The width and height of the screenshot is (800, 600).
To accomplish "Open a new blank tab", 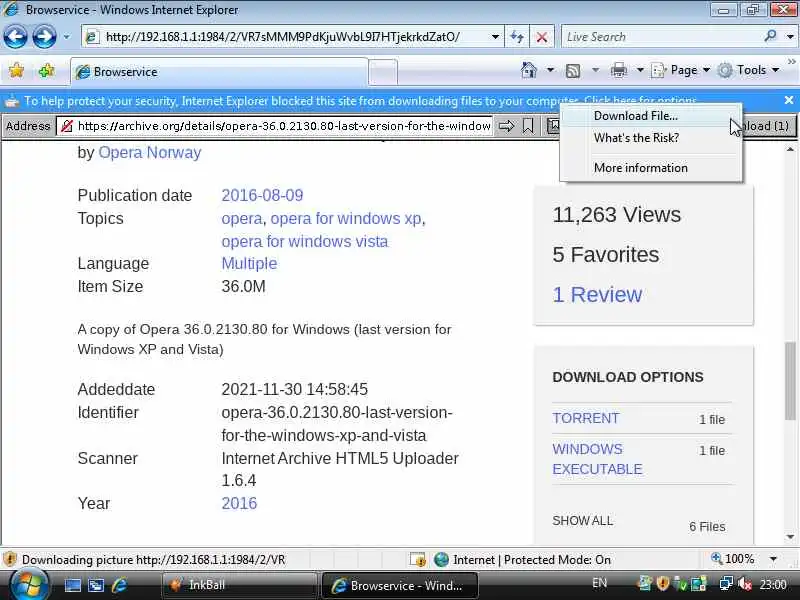I will point(383,72).
